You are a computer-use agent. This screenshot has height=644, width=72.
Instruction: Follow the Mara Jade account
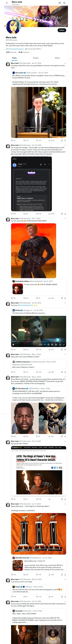coord(62,30)
